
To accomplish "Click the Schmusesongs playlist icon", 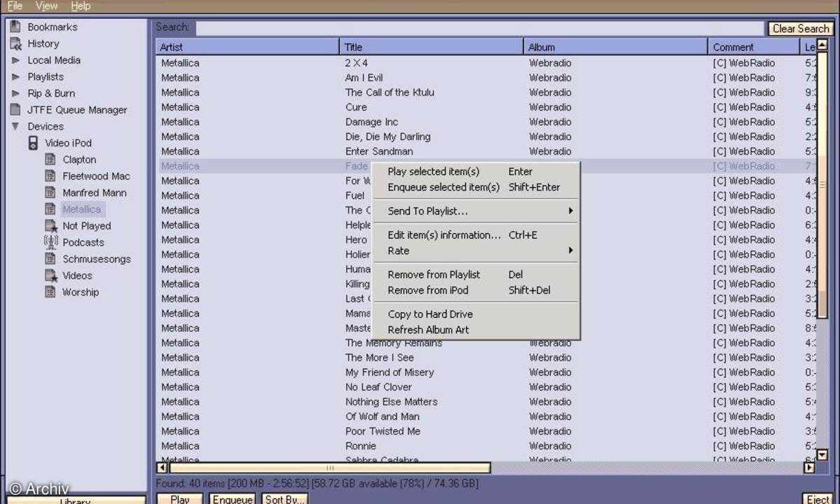I will click(50, 258).
